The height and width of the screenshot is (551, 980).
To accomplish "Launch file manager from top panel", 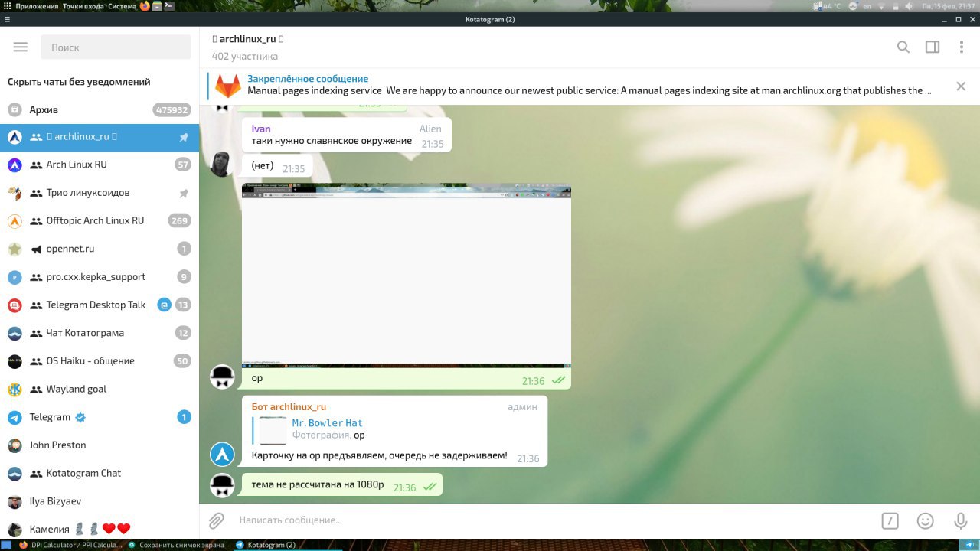I will (156, 6).
